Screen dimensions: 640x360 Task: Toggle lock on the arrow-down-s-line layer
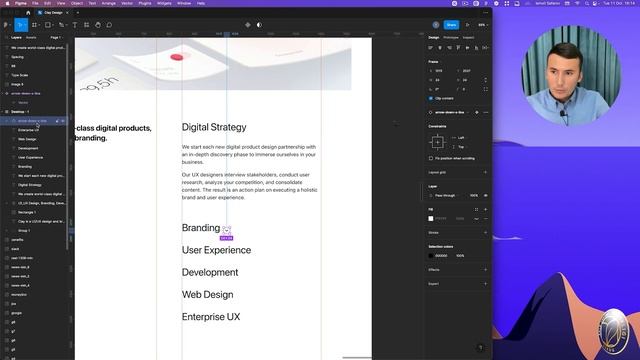57,121
